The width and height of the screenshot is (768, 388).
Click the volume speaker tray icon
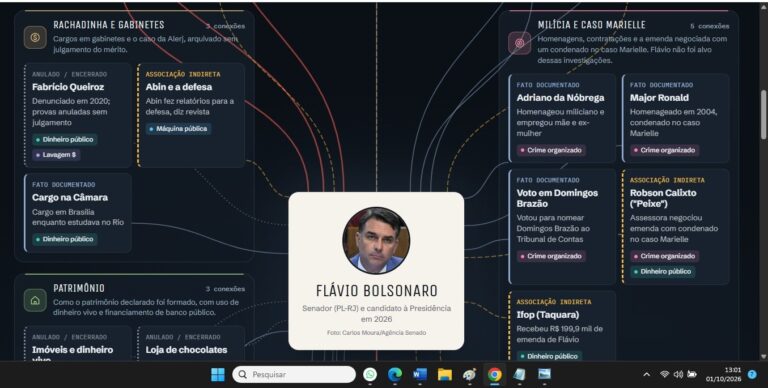[x=678, y=374]
